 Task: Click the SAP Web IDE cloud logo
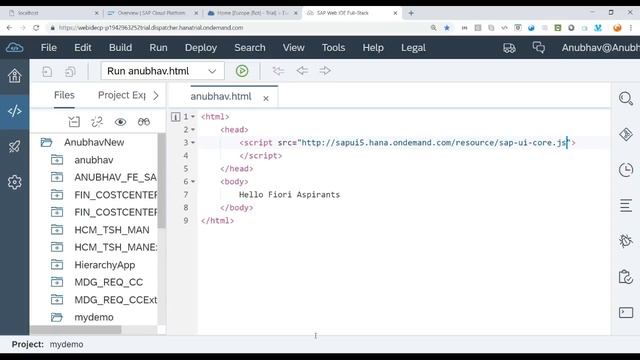point(14,48)
